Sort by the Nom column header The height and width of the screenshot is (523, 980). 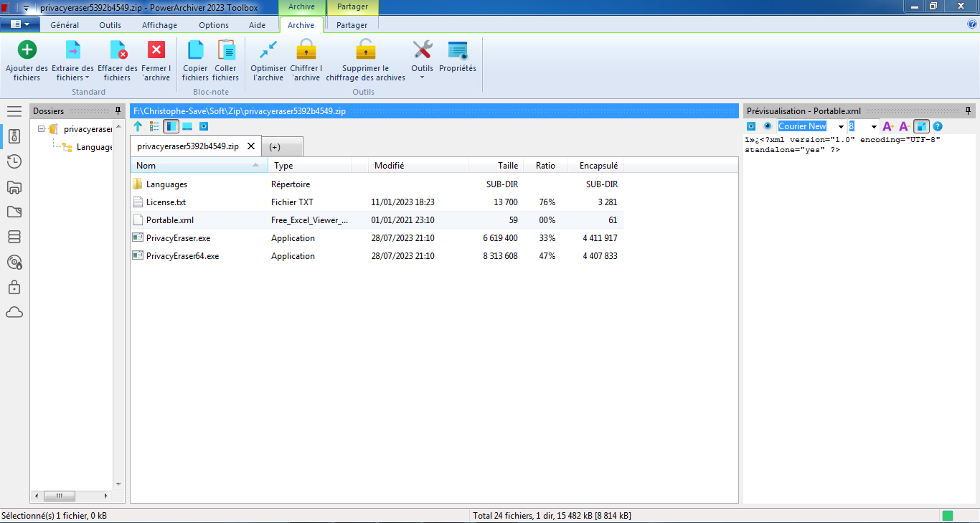[x=199, y=166]
